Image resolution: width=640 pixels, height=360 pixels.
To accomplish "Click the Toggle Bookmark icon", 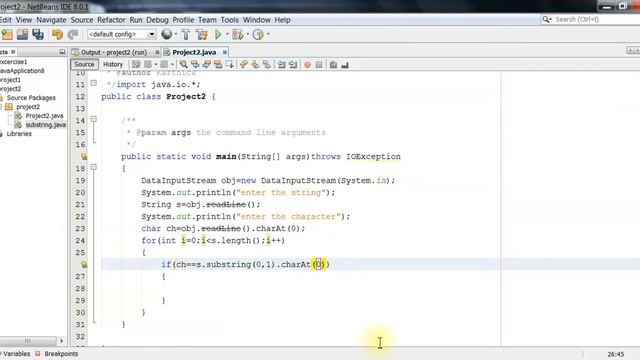I will (x=267, y=64).
